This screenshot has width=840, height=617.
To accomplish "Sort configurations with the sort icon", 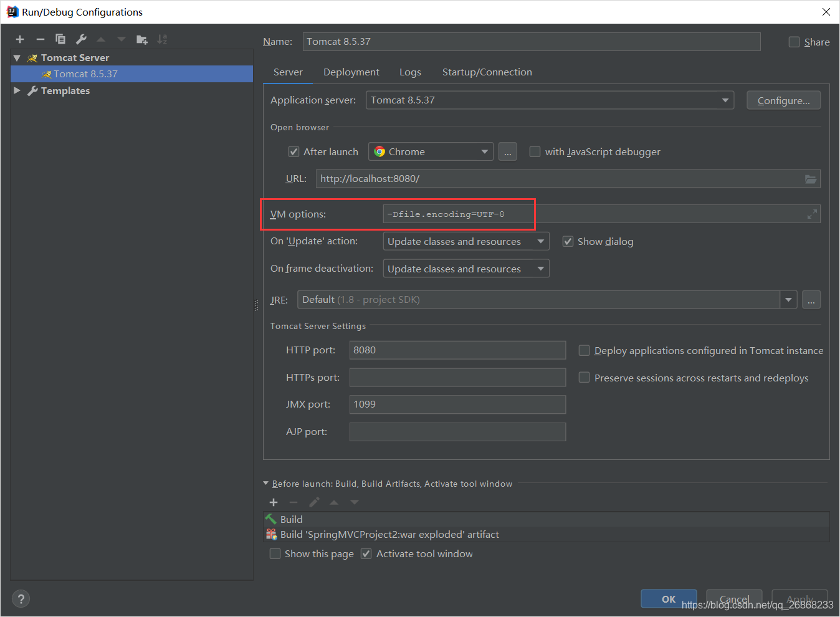I will (x=162, y=39).
